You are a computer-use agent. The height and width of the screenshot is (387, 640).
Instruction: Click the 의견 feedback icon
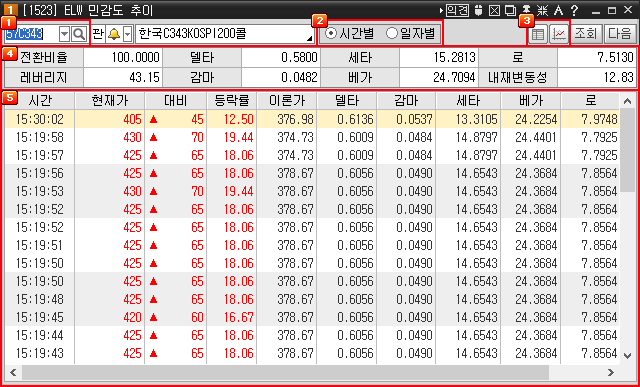coord(457,10)
